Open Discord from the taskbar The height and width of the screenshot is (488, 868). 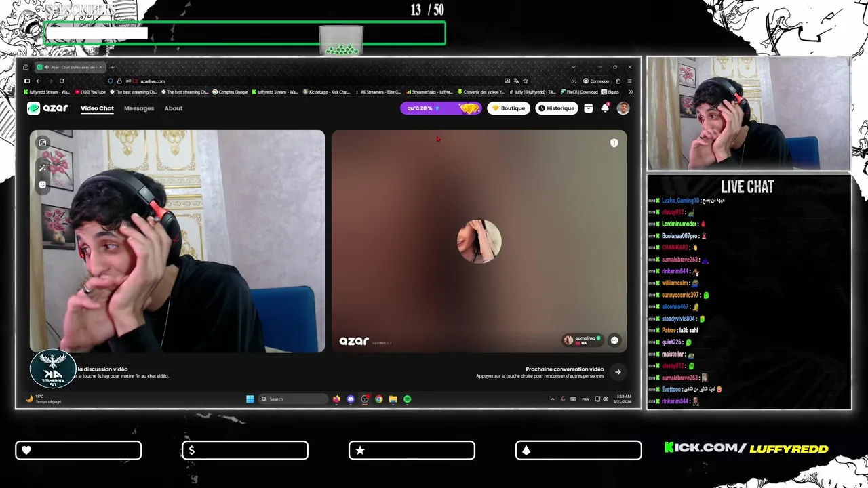tap(351, 399)
